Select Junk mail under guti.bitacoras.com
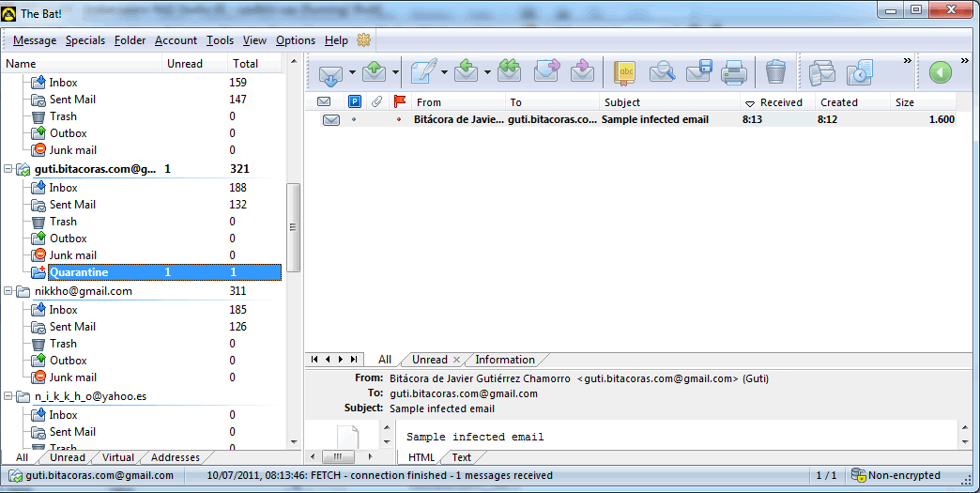The height and width of the screenshot is (493, 980). (x=72, y=255)
